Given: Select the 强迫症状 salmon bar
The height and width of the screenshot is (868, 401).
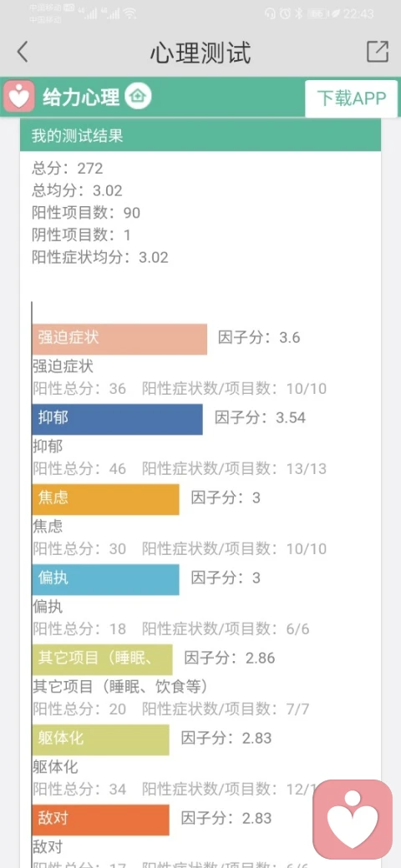Looking at the screenshot, I should click(x=119, y=340).
